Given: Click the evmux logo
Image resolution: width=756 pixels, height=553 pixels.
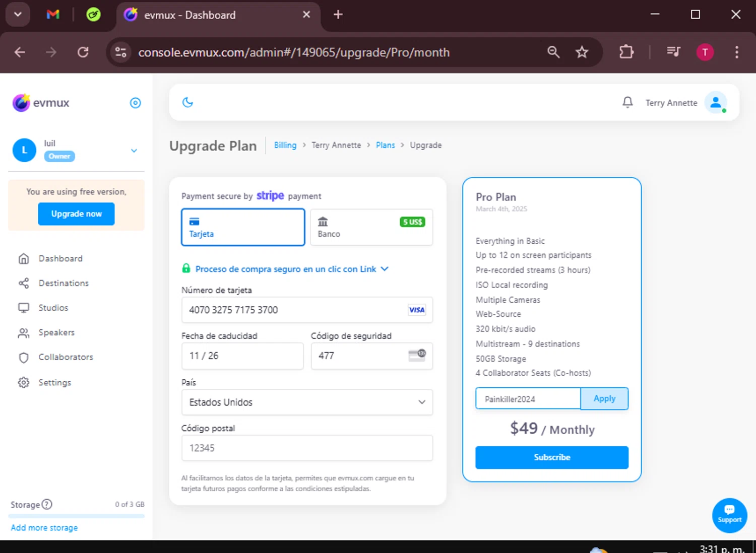Looking at the screenshot, I should (41, 103).
